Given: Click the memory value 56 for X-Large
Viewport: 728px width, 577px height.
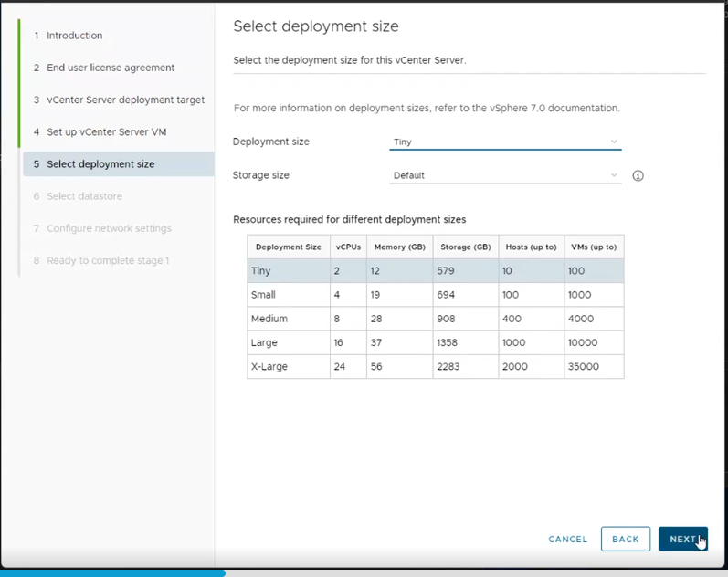Looking at the screenshot, I should click(376, 366).
